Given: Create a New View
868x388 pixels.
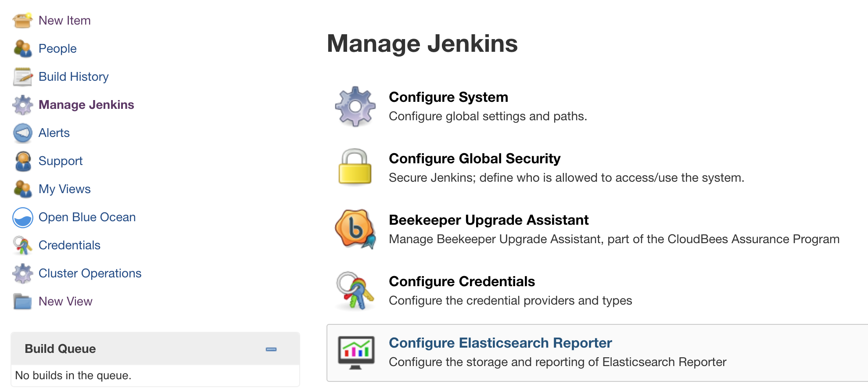Looking at the screenshot, I should [65, 302].
